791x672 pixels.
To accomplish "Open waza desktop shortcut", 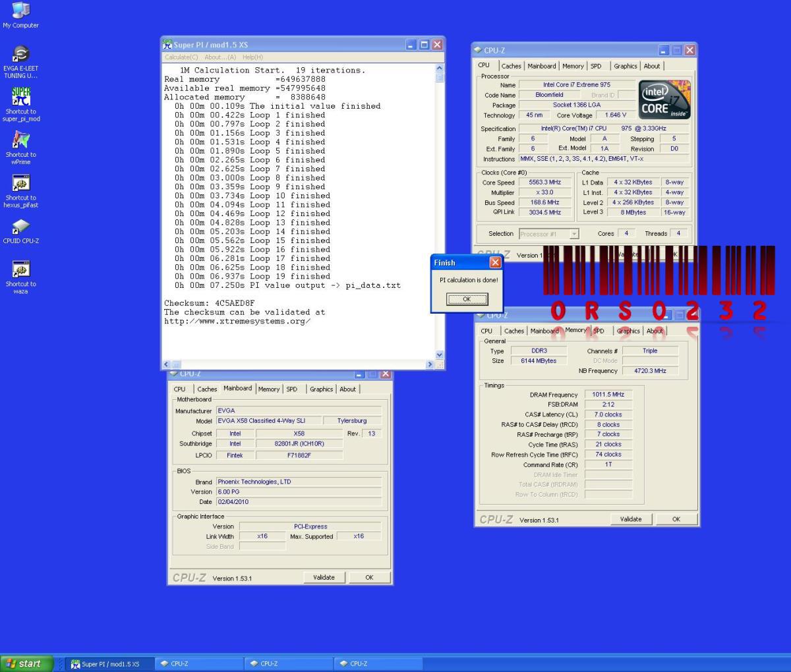I will click(20, 277).
